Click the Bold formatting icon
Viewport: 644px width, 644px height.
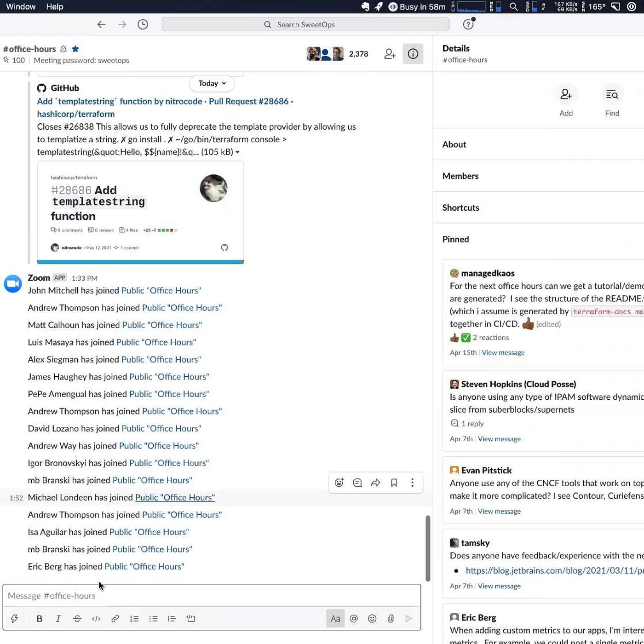tap(40, 619)
